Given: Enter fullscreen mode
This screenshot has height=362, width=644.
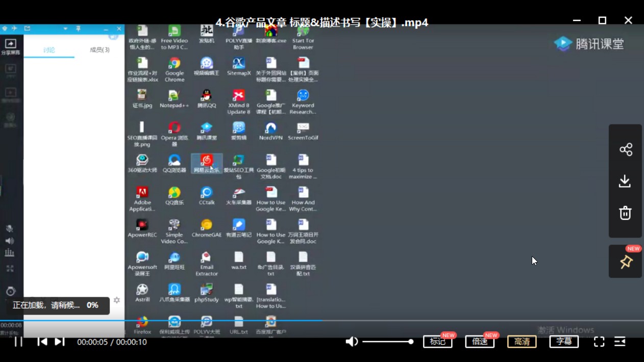Looking at the screenshot, I should point(599,342).
